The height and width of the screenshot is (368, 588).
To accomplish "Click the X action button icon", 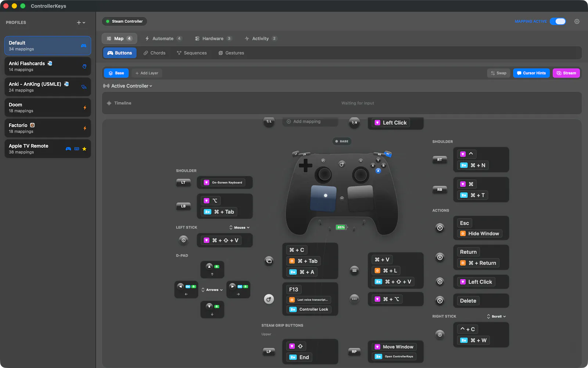I will (x=440, y=301).
